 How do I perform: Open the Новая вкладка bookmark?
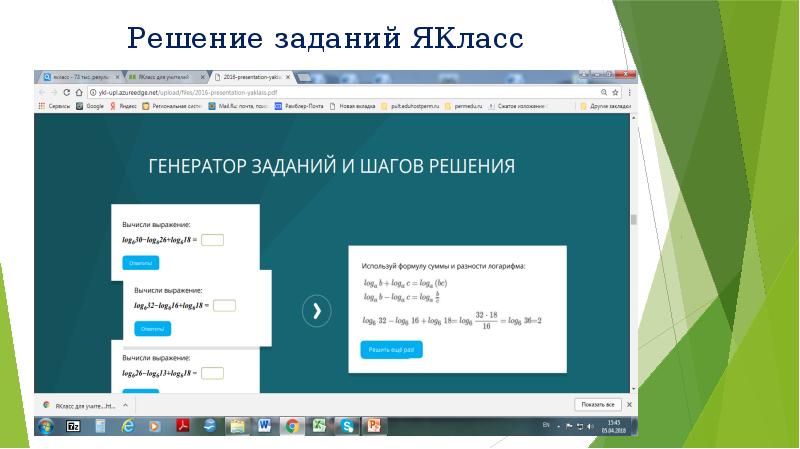tap(352, 106)
